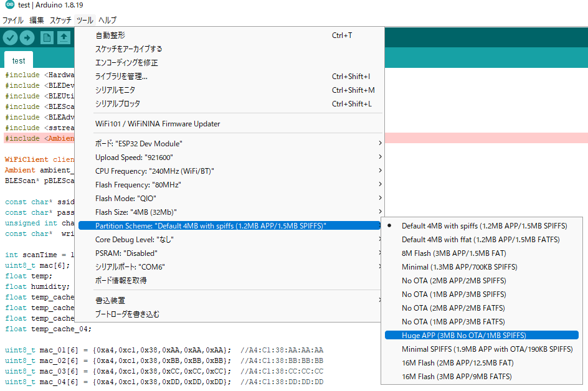Expand the Upload Speed submenu
This screenshot has width=588, height=391.
click(x=229, y=158)
